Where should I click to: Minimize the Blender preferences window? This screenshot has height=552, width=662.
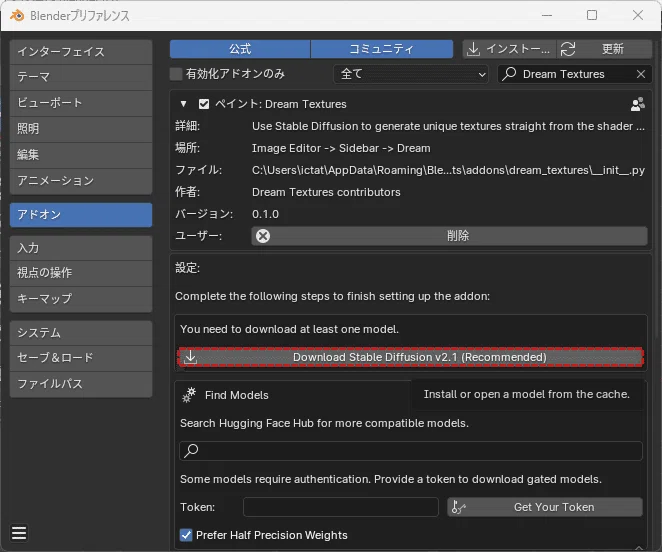pyautogui.click(x=547, y=16)
